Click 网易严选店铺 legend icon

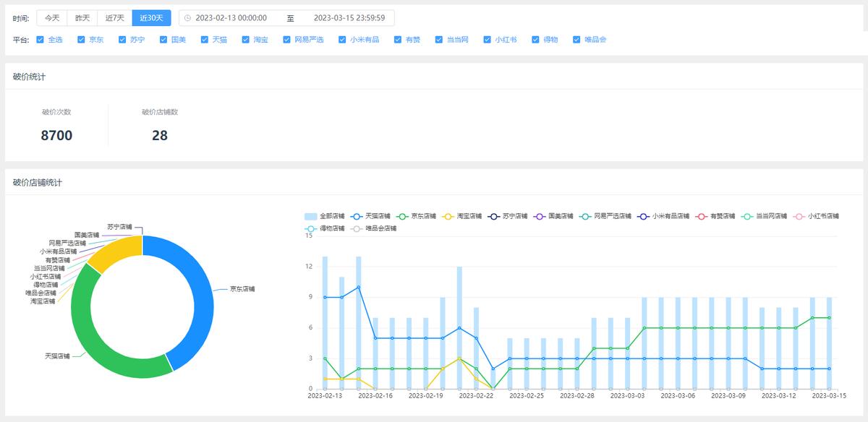(x=586, y=216)
